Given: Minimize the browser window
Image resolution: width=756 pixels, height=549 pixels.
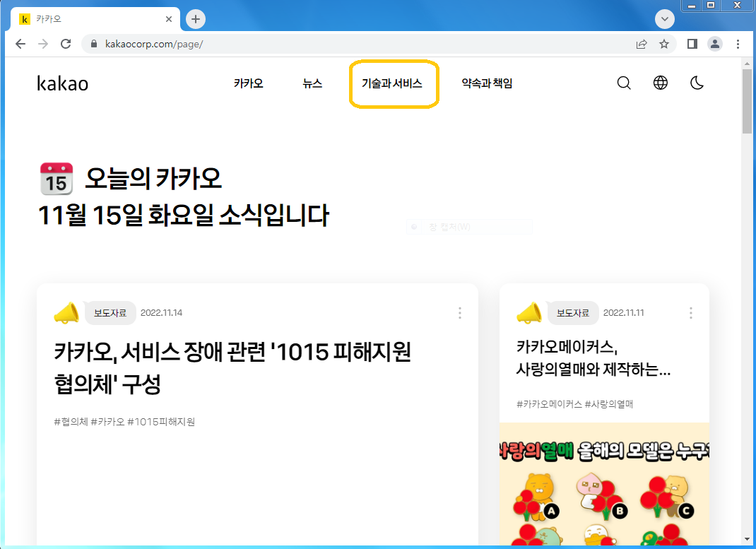Looking at the screenshot, I should click(692, 6).
